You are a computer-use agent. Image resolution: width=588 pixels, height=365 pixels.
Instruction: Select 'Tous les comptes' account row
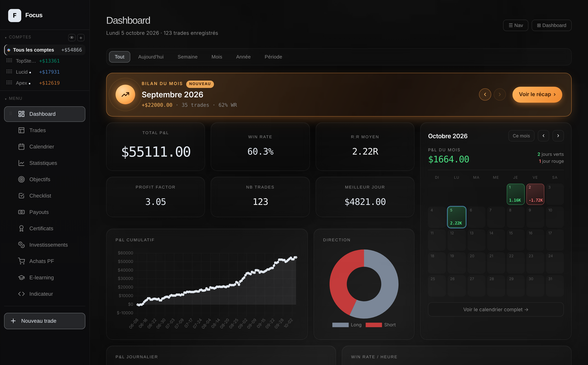coord(45,50)
